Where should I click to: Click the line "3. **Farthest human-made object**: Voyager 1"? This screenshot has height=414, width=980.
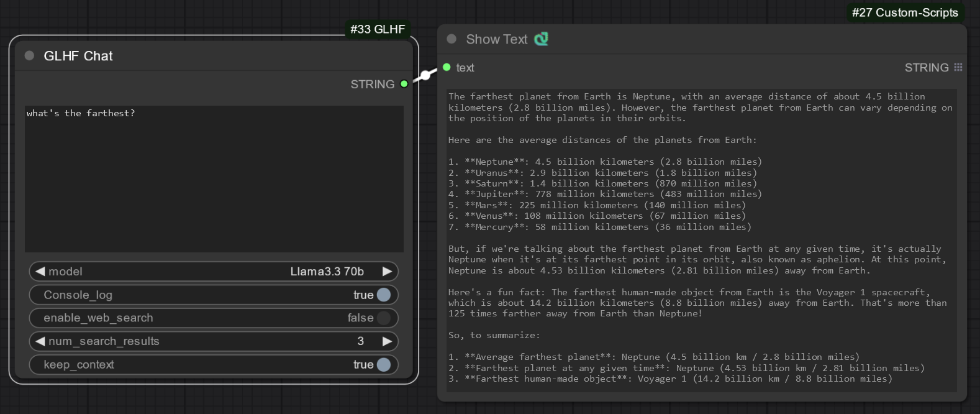[670, 379]
